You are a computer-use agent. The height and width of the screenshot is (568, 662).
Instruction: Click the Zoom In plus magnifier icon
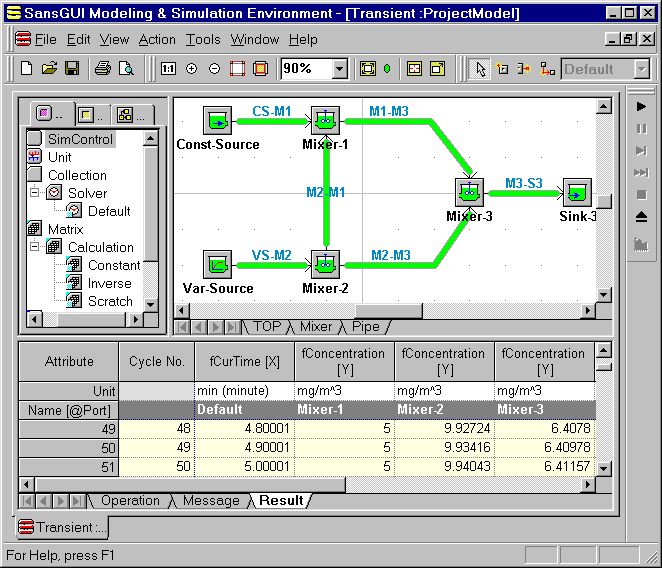coord(191,69)
